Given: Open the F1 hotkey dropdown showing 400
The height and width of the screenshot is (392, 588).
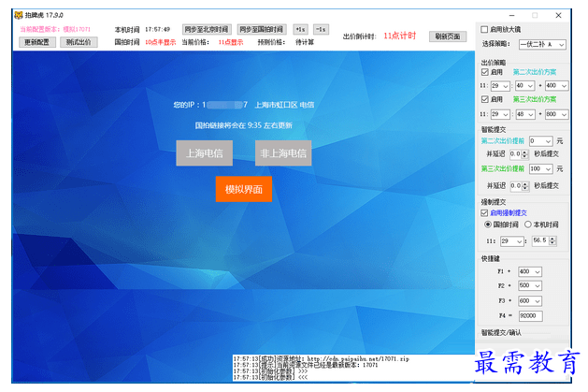Looking at the screenshot, I should coord(530,271).
